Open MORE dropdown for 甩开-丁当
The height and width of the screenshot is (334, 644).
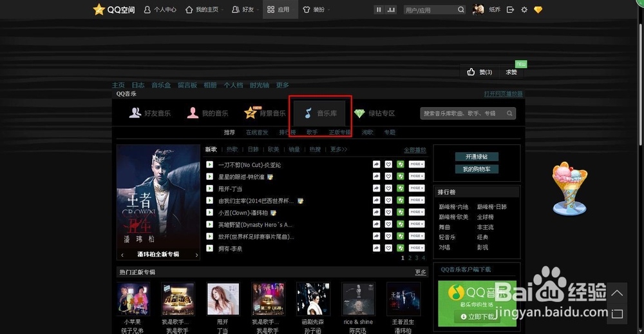pyautogui.click(x=417, y=188)
